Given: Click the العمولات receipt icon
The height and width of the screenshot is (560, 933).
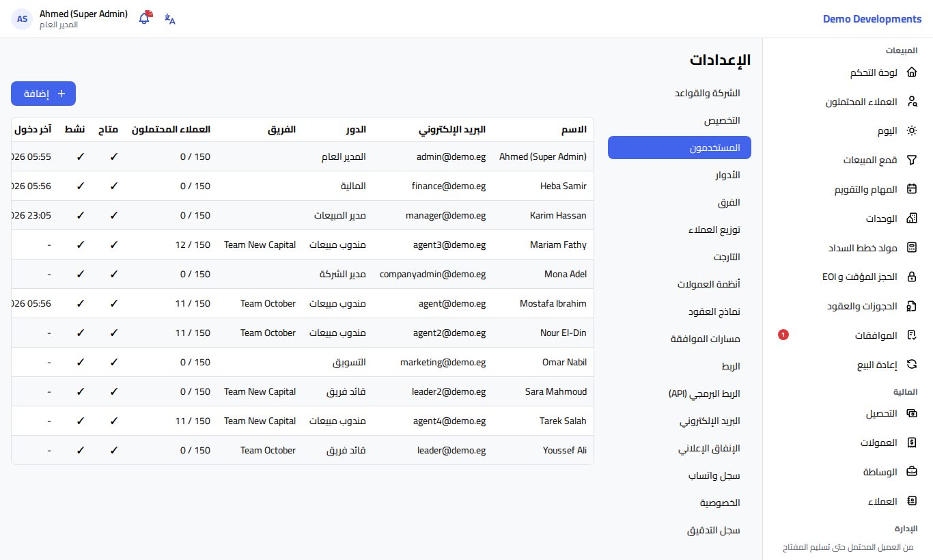Looking at the screenshot, I should click(911, 443).
